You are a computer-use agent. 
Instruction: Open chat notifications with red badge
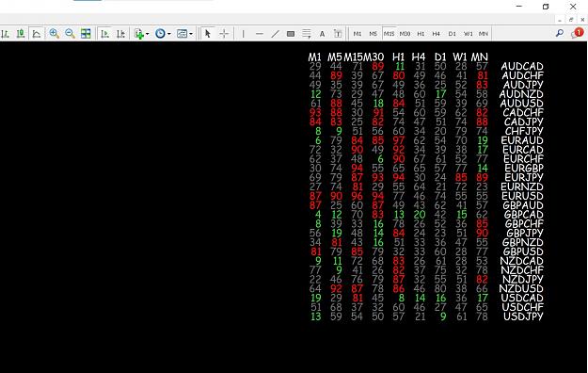(x=577, y=33)
